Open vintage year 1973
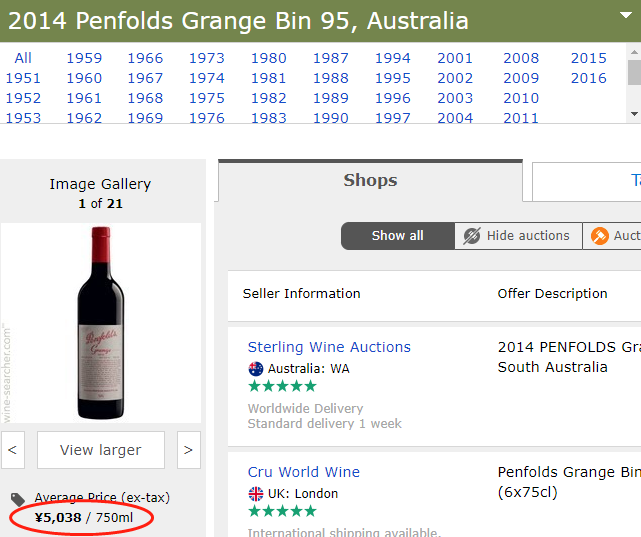 [207, 58]
